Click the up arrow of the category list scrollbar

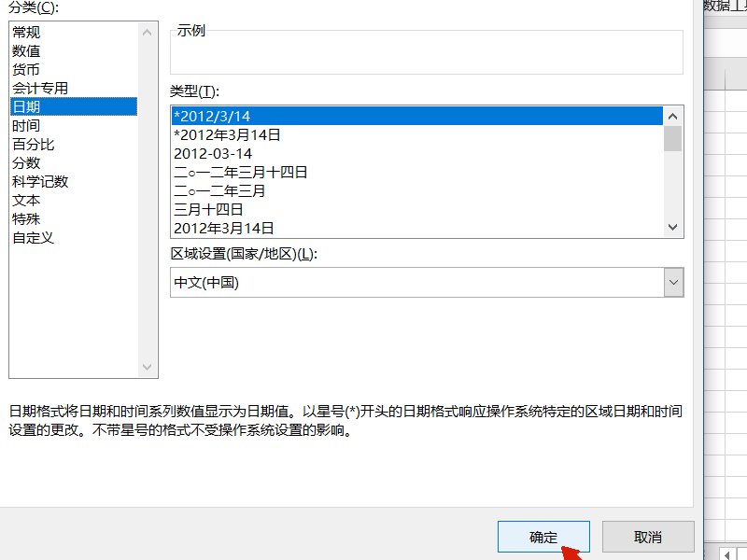147,31
